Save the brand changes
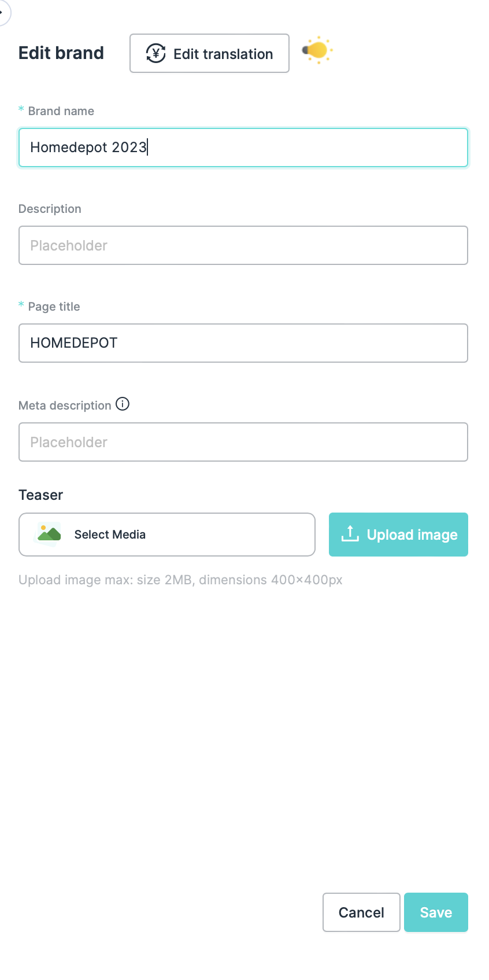This screenshot has height=980, width=489. pos(436,912)
